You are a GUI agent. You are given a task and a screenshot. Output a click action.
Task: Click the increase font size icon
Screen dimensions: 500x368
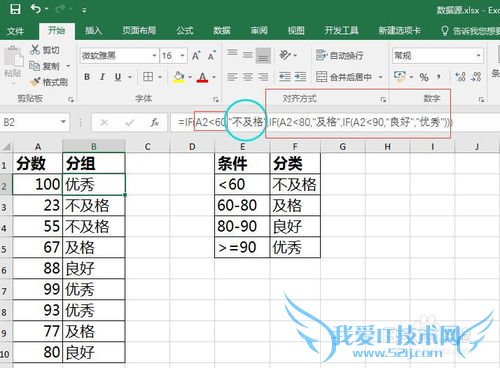coord(196,55)
